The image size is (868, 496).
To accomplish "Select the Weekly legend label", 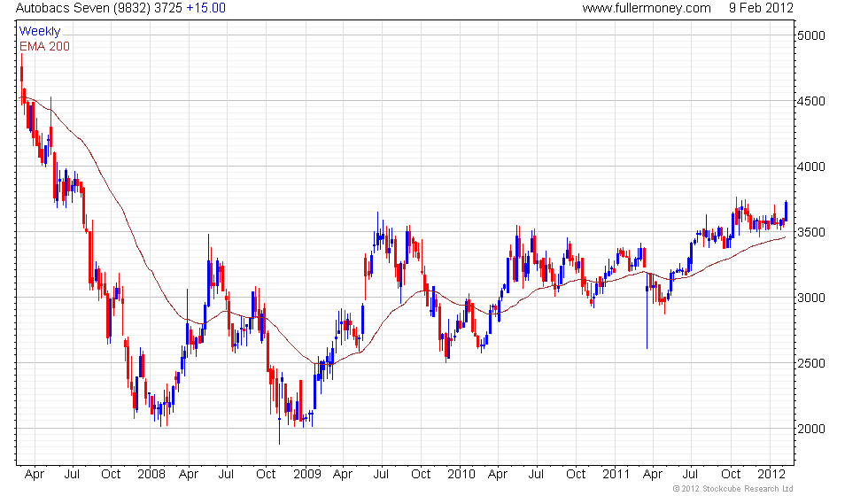I will [40, 32].
